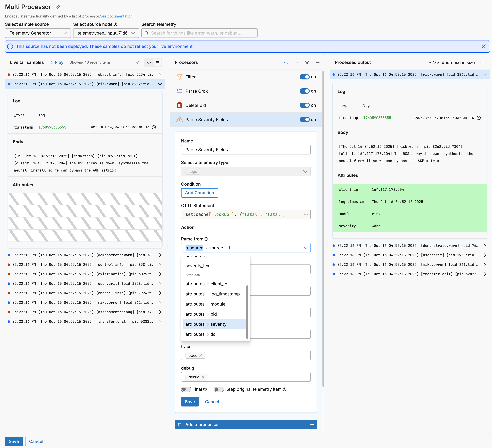Click the Search telemetry input field
The width and height of the screenshot is (492, 448).
pos(199,33)
